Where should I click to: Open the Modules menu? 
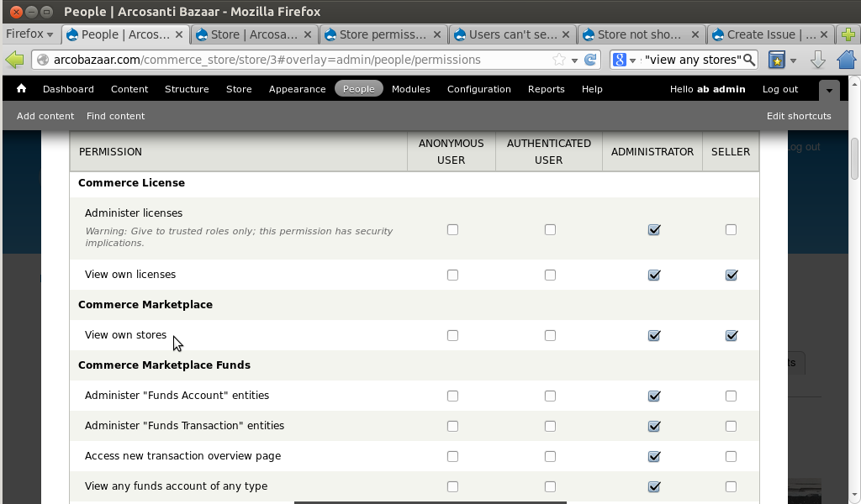(411, 89)
